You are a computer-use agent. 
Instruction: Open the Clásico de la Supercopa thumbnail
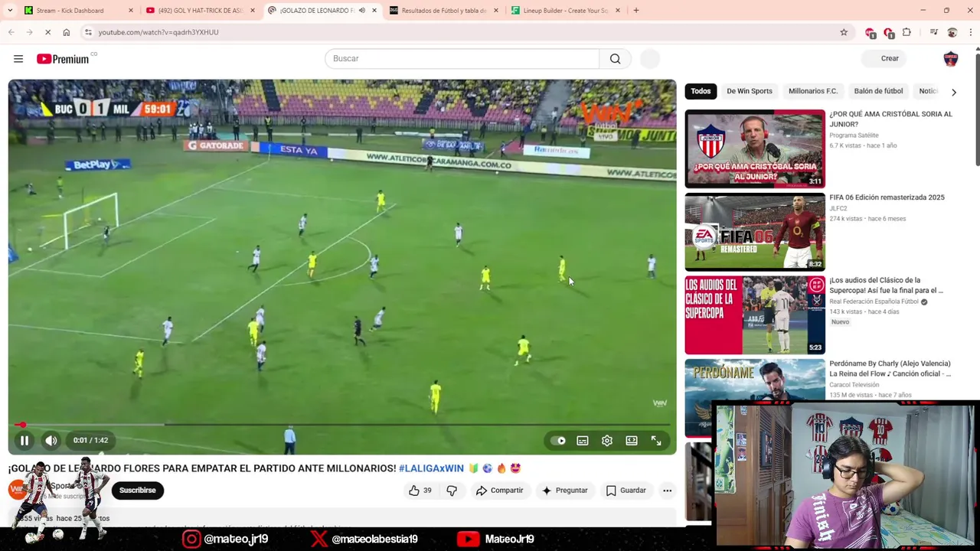755,315
